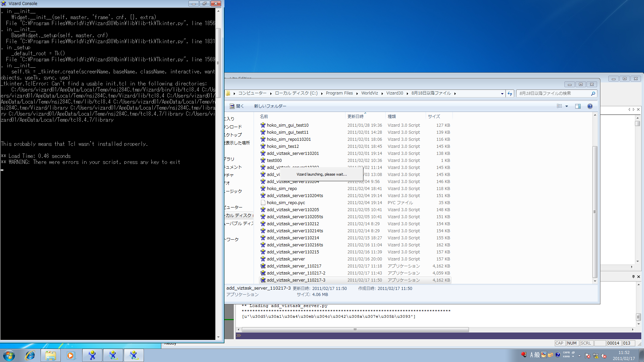
Task: Click the Windows Start orb
Action: [x=9, y=355]
